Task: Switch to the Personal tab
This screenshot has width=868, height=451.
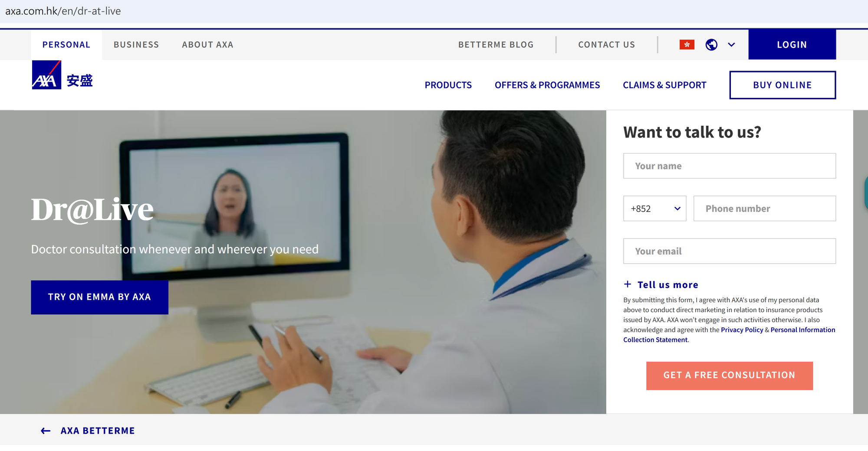Action: tap(66, 45)
